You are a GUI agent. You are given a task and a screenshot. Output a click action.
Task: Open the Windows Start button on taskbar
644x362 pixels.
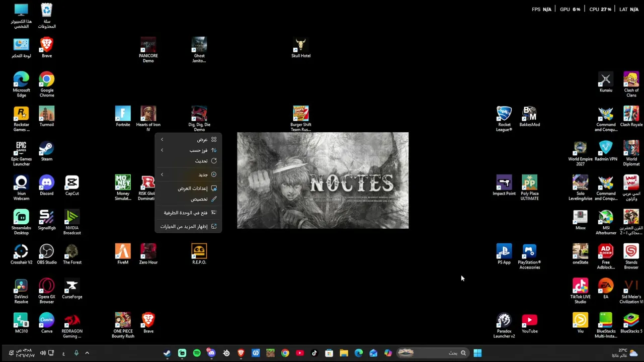[477, 353]
